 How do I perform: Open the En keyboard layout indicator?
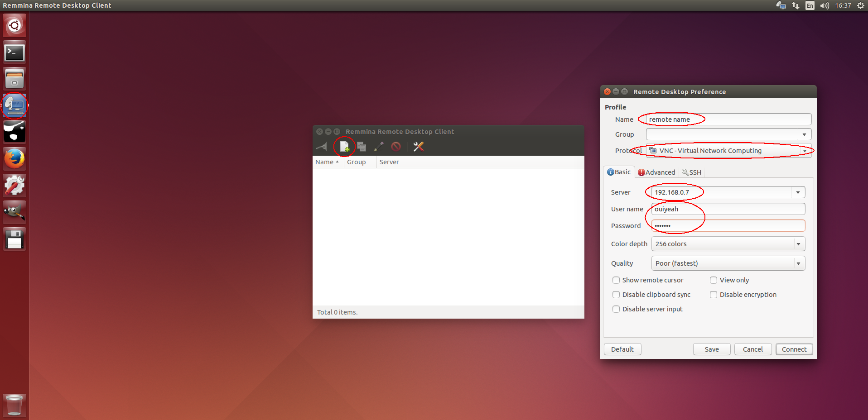pyautogui.click(x=810, y=5)
